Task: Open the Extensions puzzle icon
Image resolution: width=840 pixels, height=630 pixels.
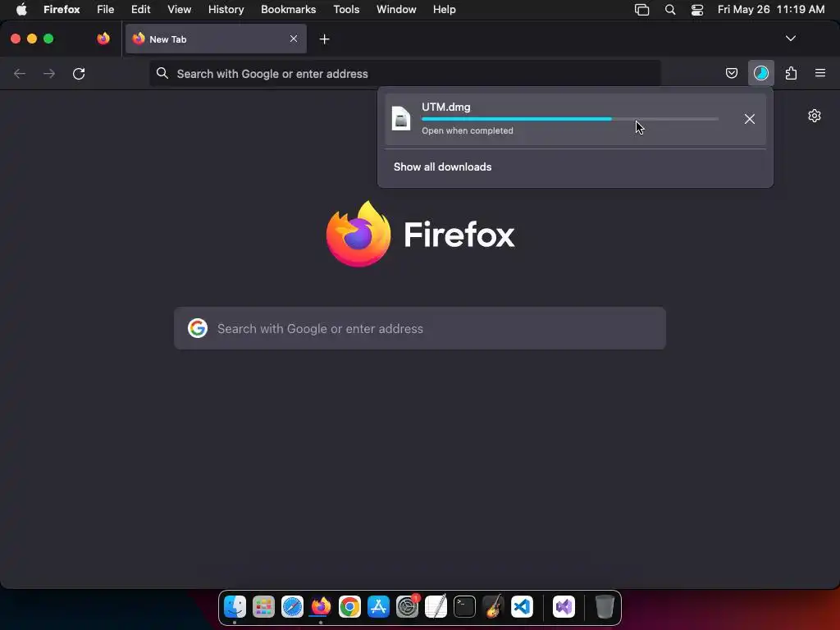Action: tap(791, 73)
